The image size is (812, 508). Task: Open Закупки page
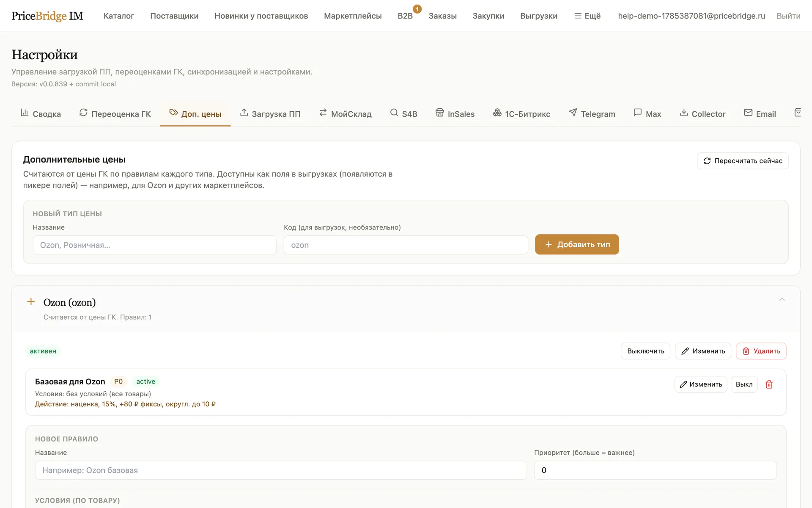(x=488, y=16)
